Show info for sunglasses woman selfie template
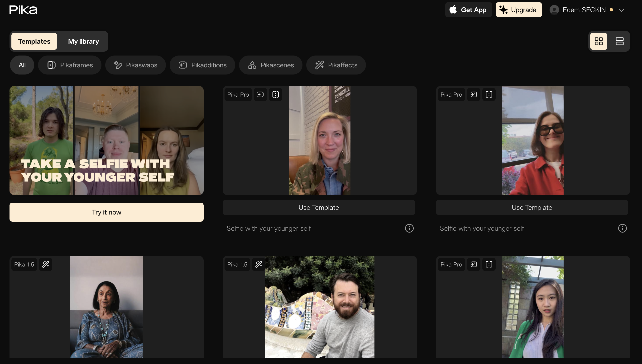Screen dimensions: 642x364 (622, 228)
